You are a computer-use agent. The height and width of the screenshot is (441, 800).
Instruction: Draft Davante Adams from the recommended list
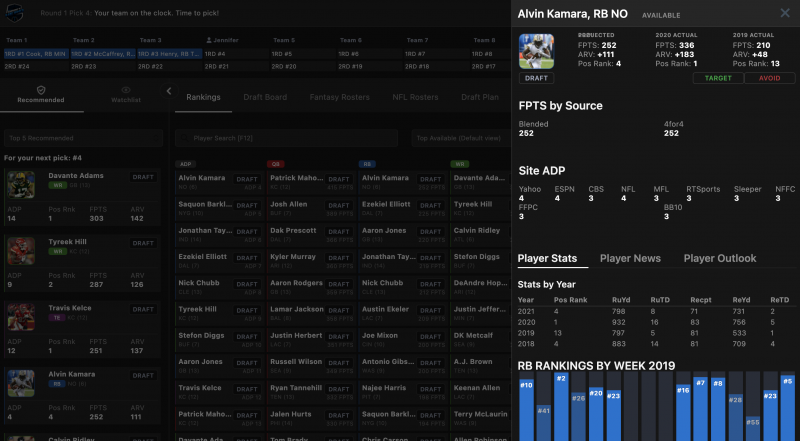[x=143, y=177]
